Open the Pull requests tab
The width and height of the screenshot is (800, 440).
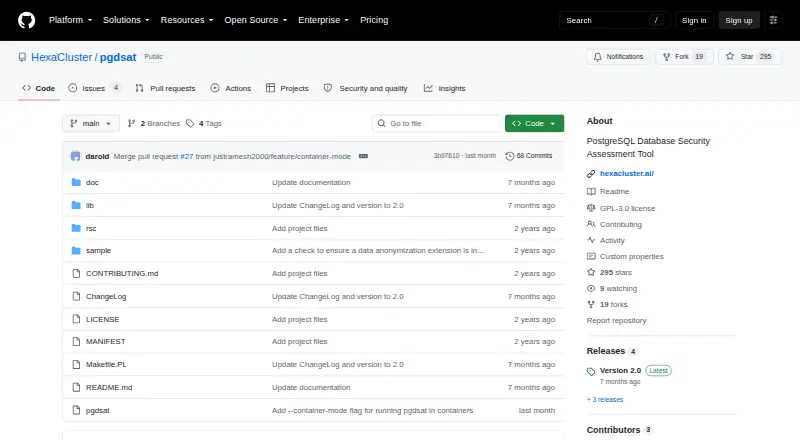(165, 88)
